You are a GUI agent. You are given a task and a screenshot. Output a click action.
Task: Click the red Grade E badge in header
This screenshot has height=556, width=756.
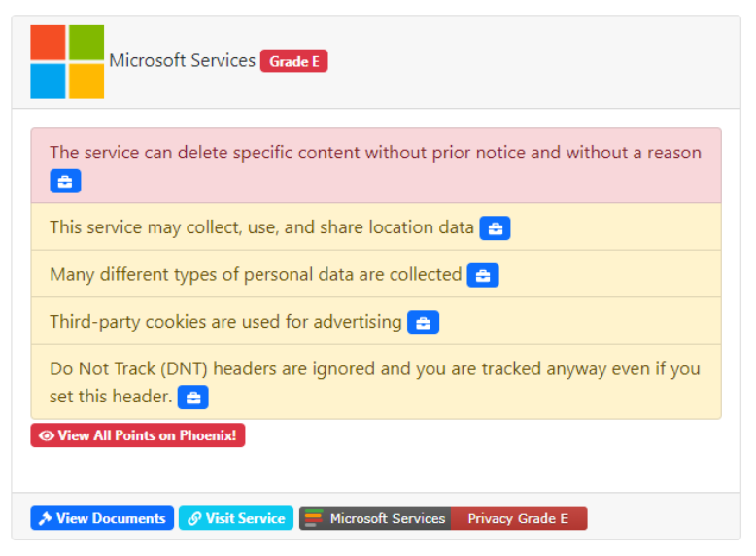(294, 61)
